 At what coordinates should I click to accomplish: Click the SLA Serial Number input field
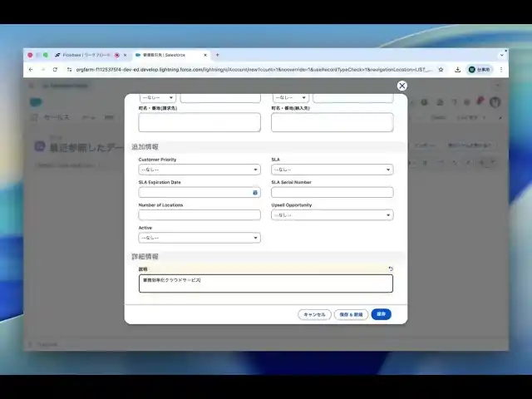(x=332, y=192)
